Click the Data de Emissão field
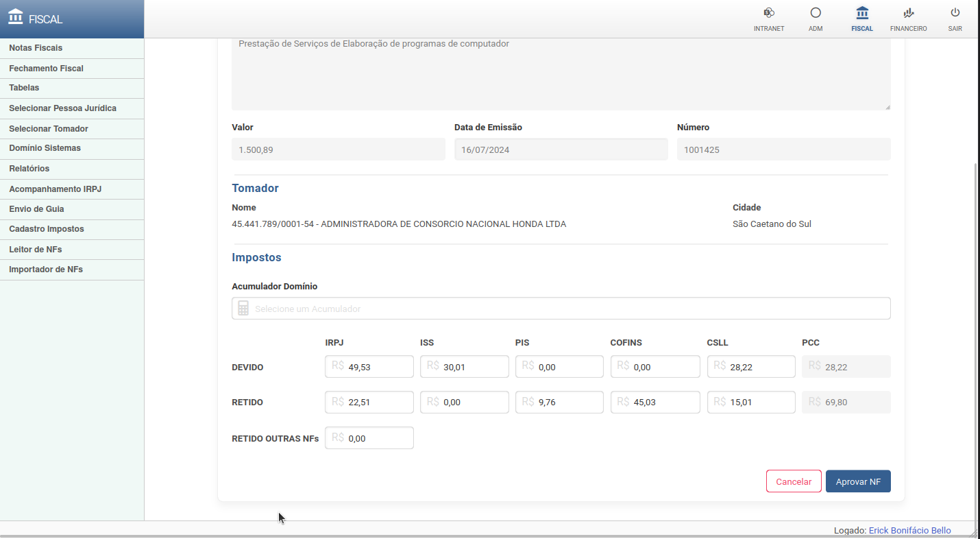This screenshot has height=539, width=980. tap(561, 149)
